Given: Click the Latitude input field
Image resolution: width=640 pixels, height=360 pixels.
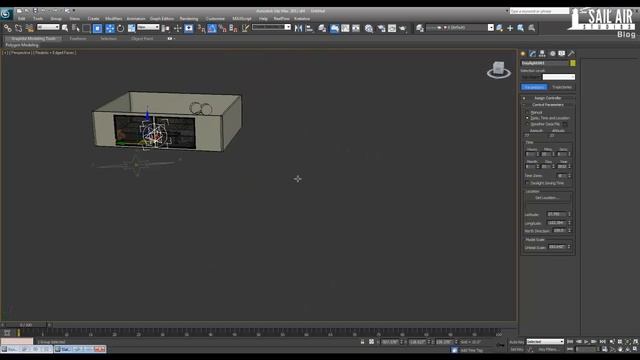Looking at the screenshot, I should coord(557,214).
